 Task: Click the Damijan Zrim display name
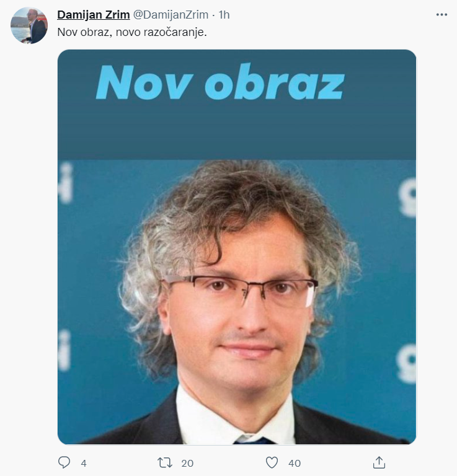(x=94, y=15)
